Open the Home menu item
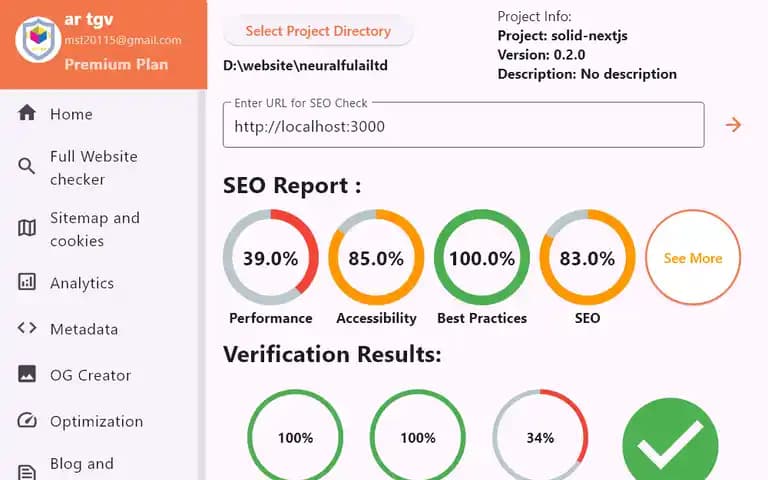Image resolution: width=768 pixels, height=480 pixels. click(71, 114)
